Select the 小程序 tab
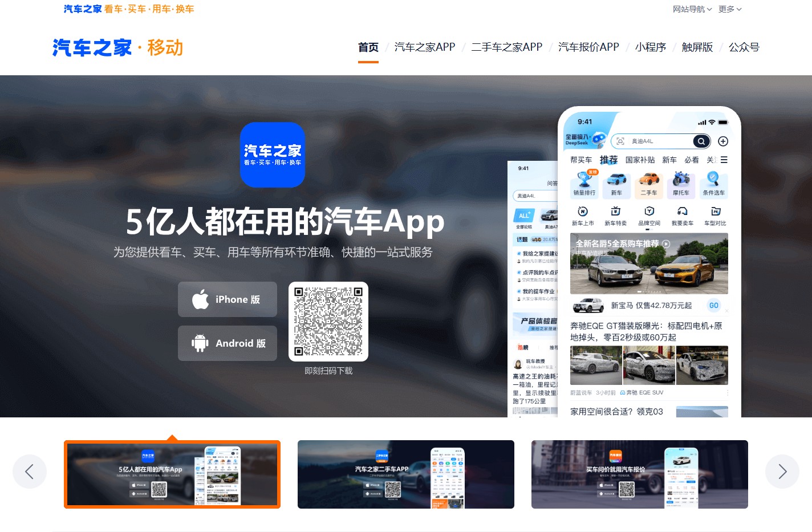 [651, 47]
